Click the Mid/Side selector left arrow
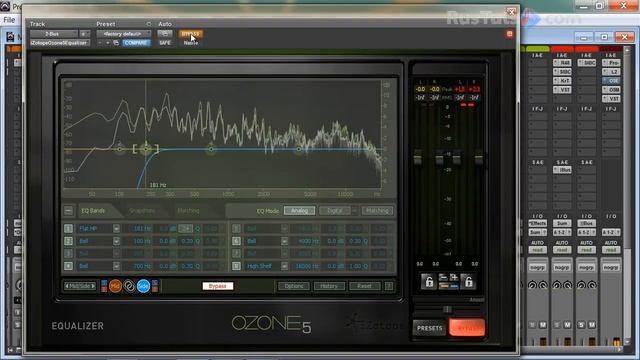Viewport: 640px width, 360px height. point(67,286)
